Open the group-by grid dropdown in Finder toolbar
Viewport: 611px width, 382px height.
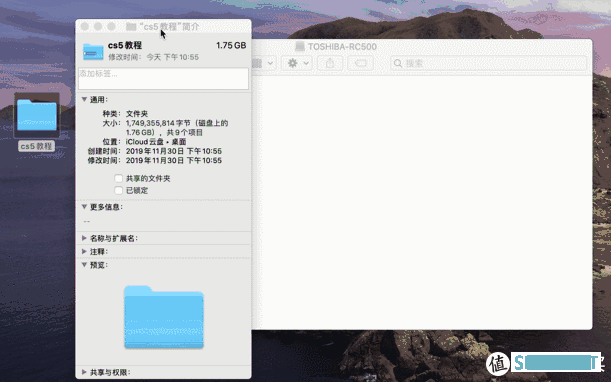(264, 63)
